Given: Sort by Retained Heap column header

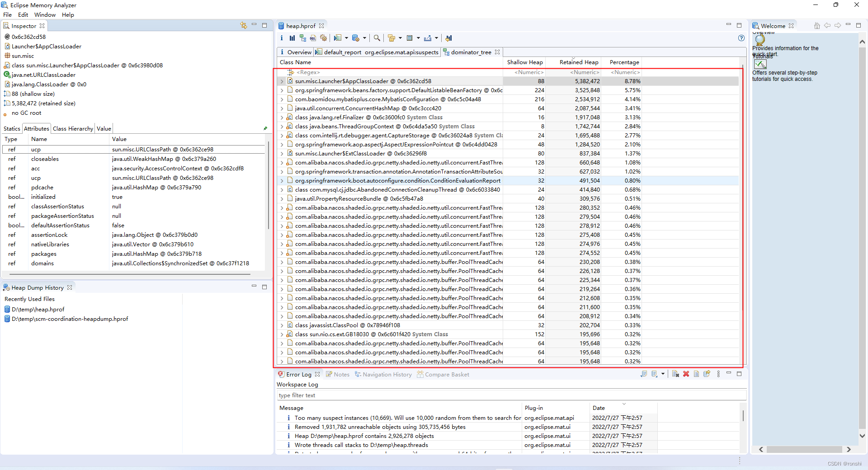Looking at the screenshot, I should click(574, 62).
